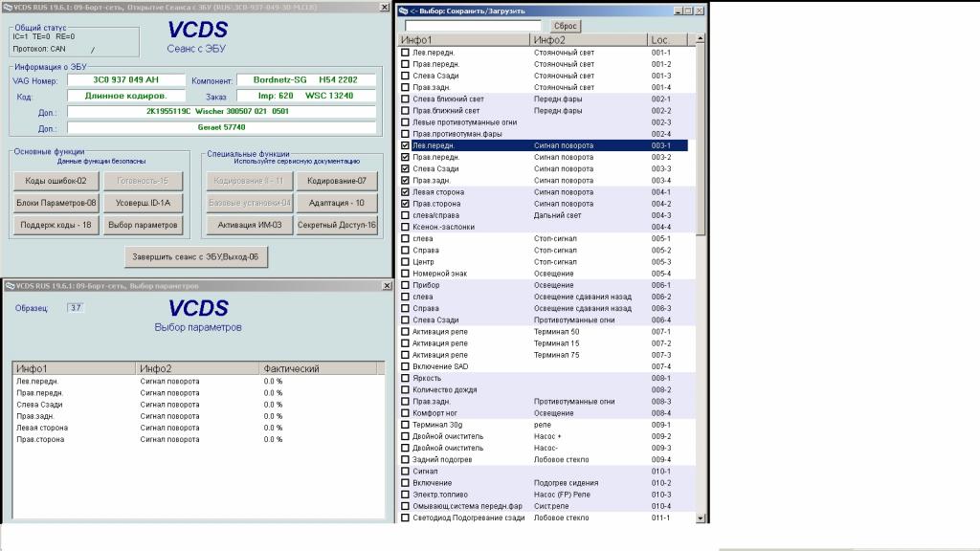
Task: Click "Инфо1" column header in selection window
Action: [x=464, y=40]
